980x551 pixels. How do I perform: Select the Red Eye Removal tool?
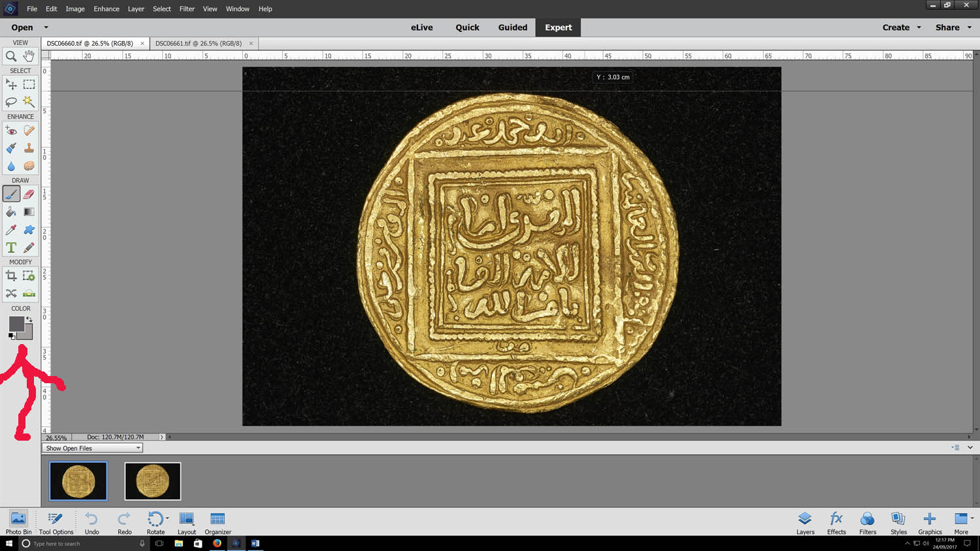click(11, 131)
